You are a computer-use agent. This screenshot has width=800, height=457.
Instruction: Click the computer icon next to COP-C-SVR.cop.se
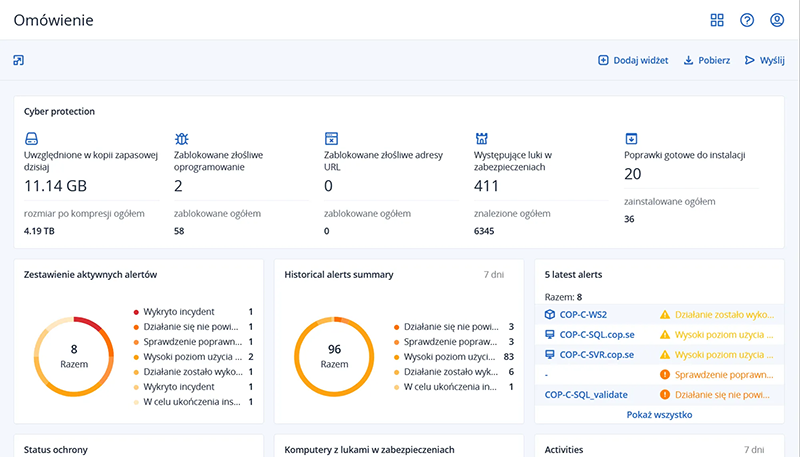(x=549, y=354)
